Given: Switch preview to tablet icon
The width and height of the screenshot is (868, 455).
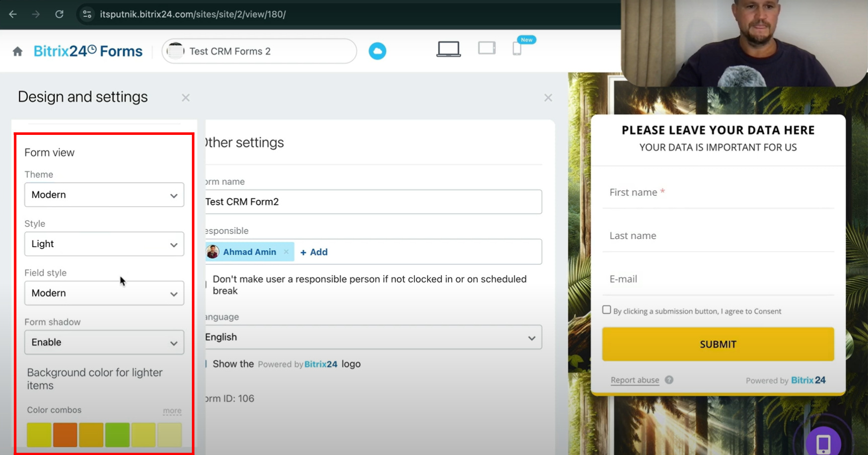Looking at the screenshot, I should point(487,48).
